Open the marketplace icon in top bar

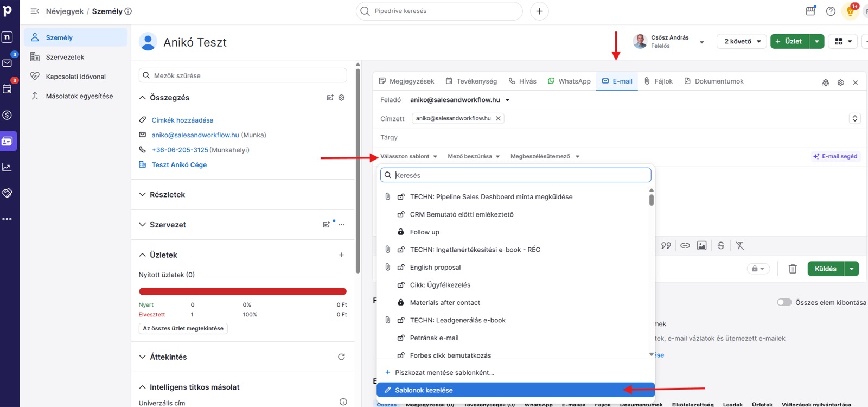pyautogui.click(x=810, y=11)
